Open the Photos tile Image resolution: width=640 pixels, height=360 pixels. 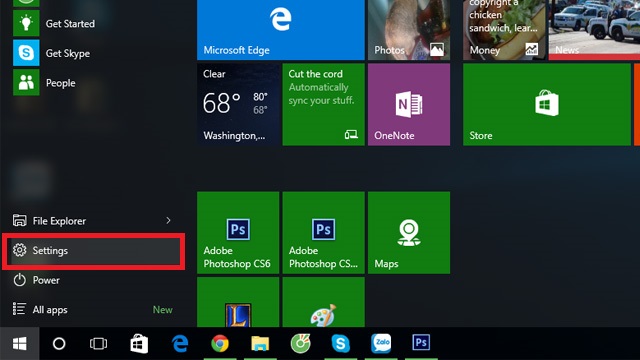[x=409, y=30]
